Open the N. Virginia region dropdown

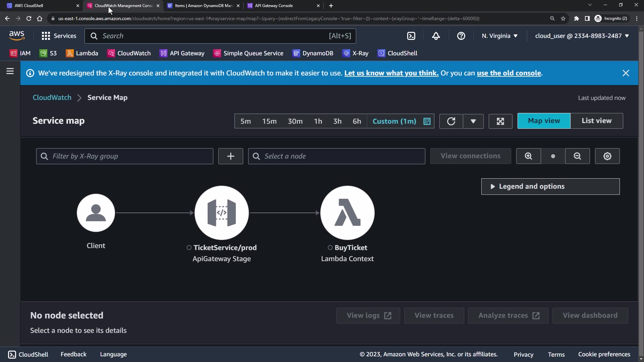tap(499, 36)
